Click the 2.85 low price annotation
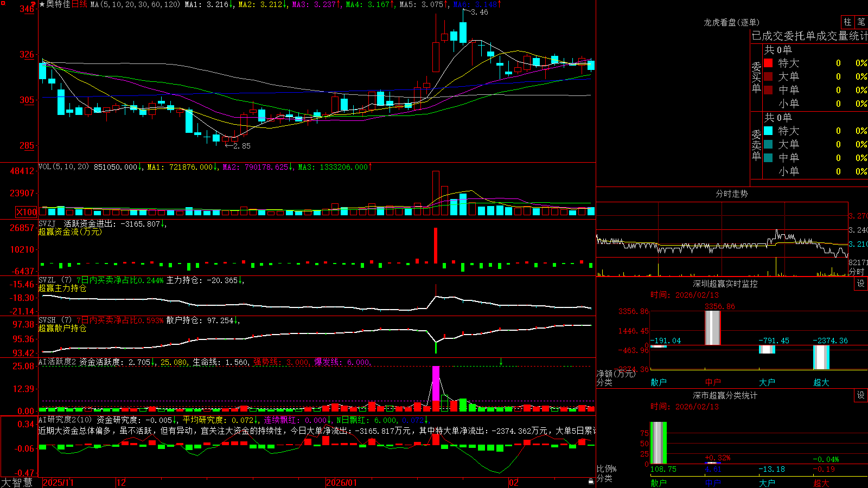The height and width of the screenshot is (488, 868). (242, 145)
